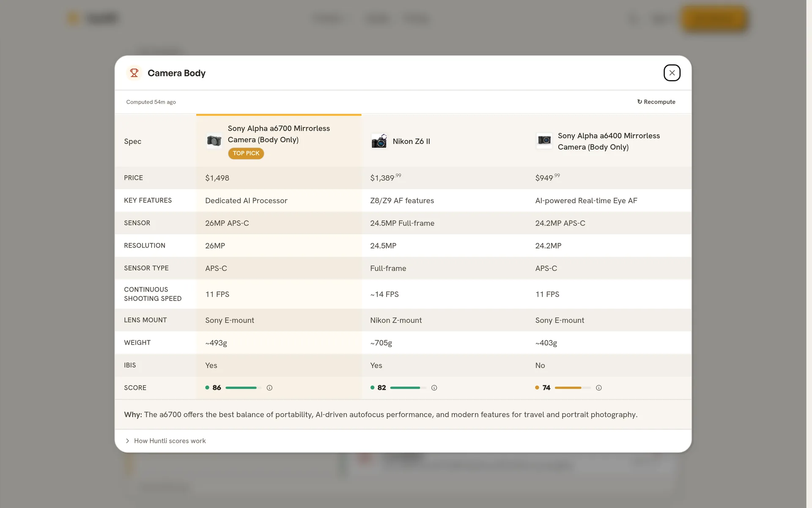The width and height of the screenshot is (812, 508).
Task: Click the Nikon Z-mount value
Action: pos(396,320)
